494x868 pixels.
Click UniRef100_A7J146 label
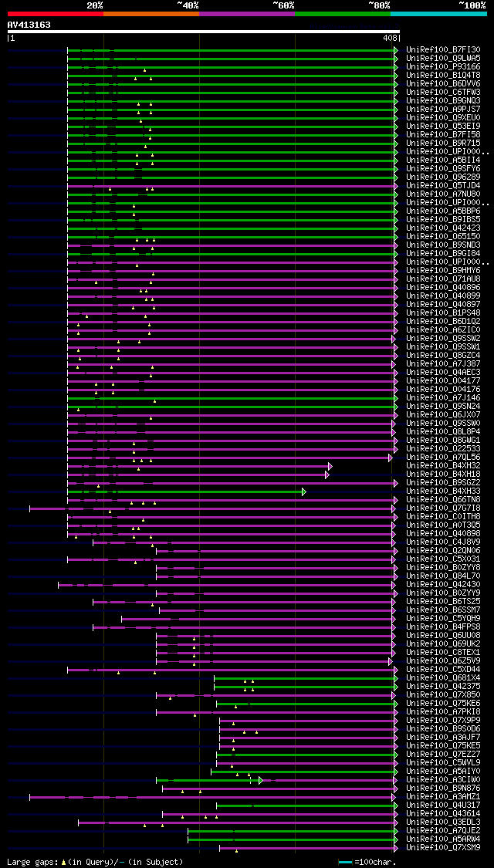(x=443, y=398)
